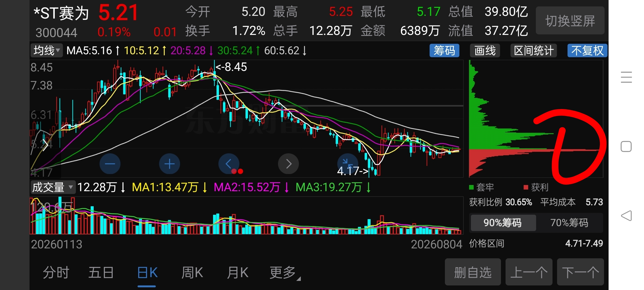Shift chart to earlier dates with left arrow

point(229,164)
